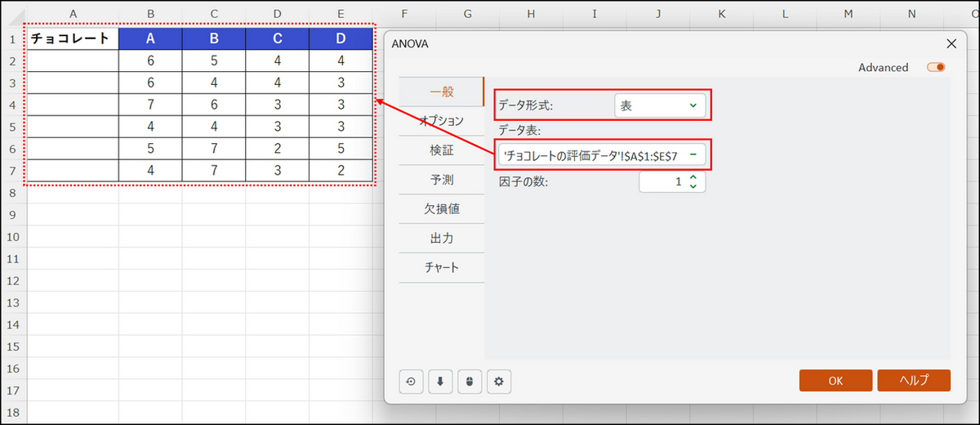Toggle the Advanced switch off

pos(936,68)
